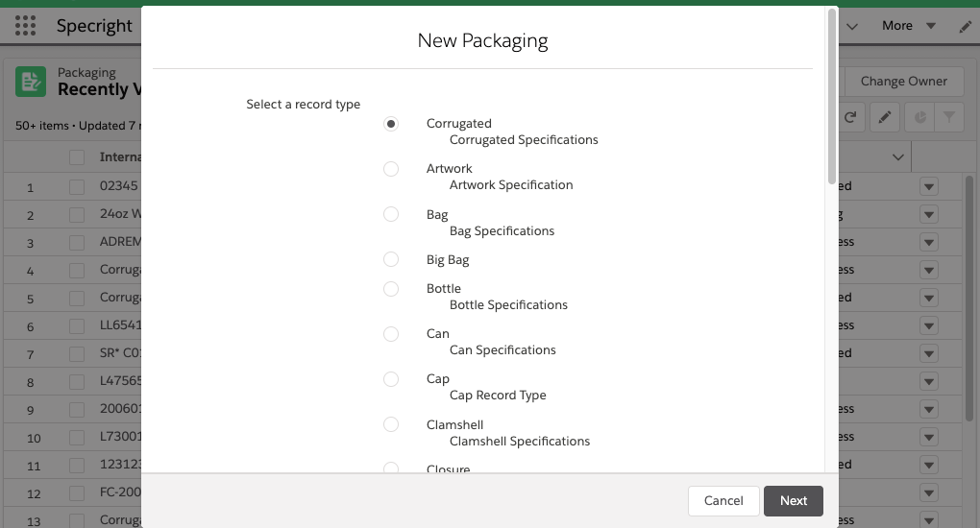Viewport: 980px width, 528px height.
Task: Click the green Packaging object icon
Action: click(31, 82)
